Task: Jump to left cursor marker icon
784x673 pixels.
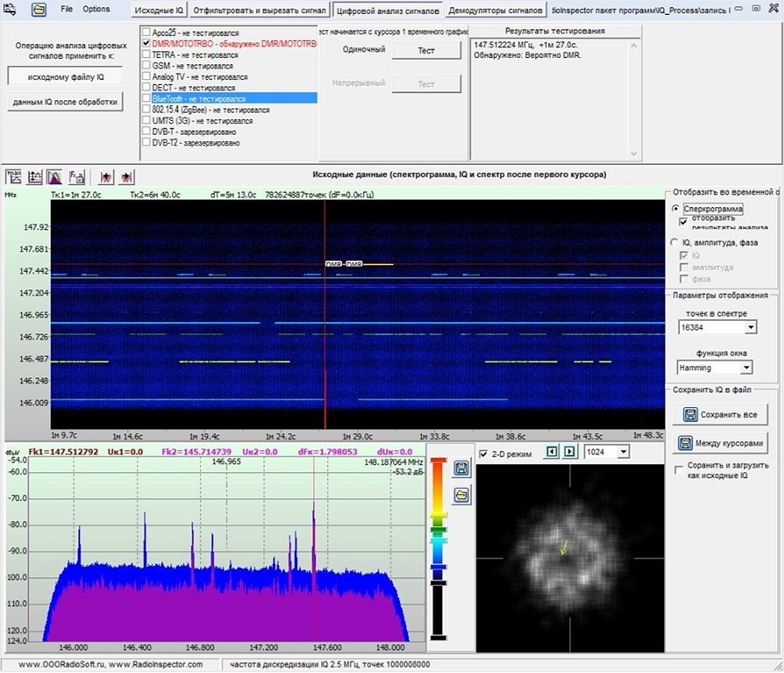Action: tap(107, 176)
